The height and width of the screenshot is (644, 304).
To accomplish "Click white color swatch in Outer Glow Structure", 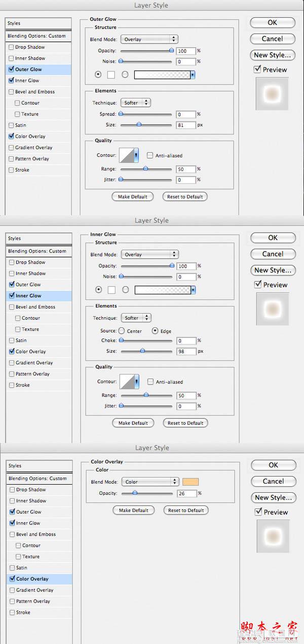I will (x=111, y=75).
